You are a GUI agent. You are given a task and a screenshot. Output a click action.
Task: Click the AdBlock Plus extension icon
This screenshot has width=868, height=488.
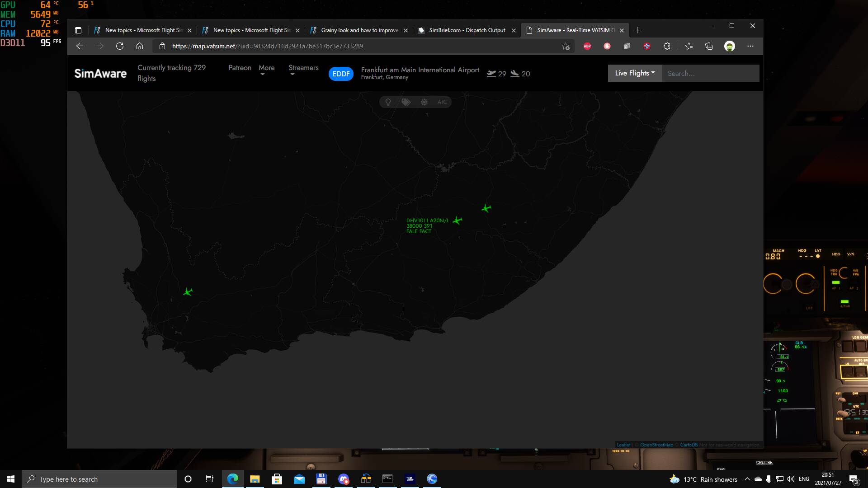587,46
